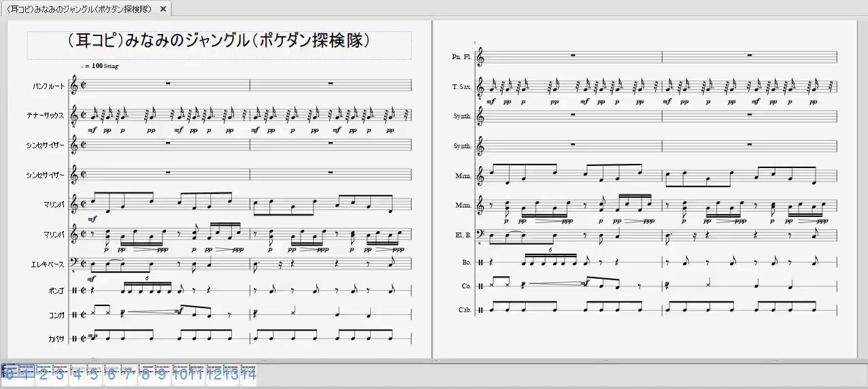Click the Cab. short instrument name

(x=465, y=310)
